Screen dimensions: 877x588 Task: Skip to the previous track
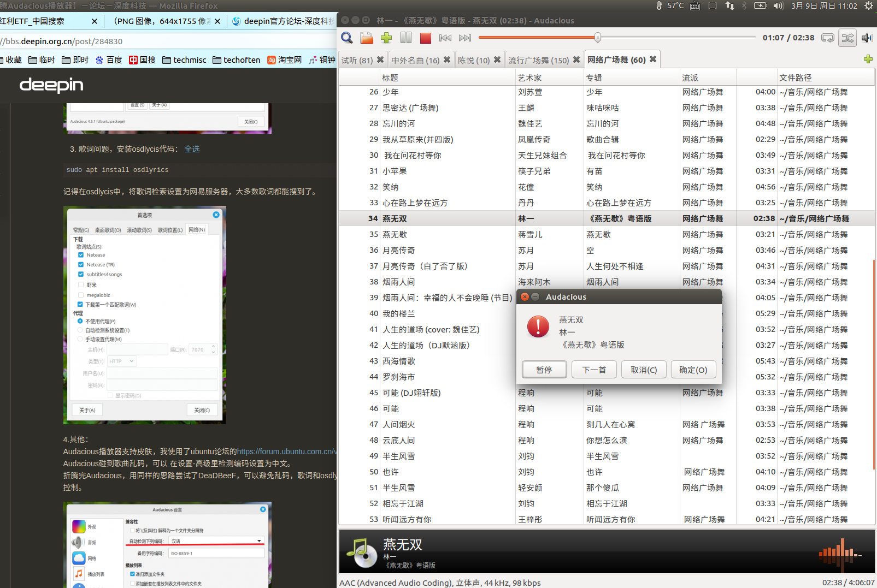point(445,38)
